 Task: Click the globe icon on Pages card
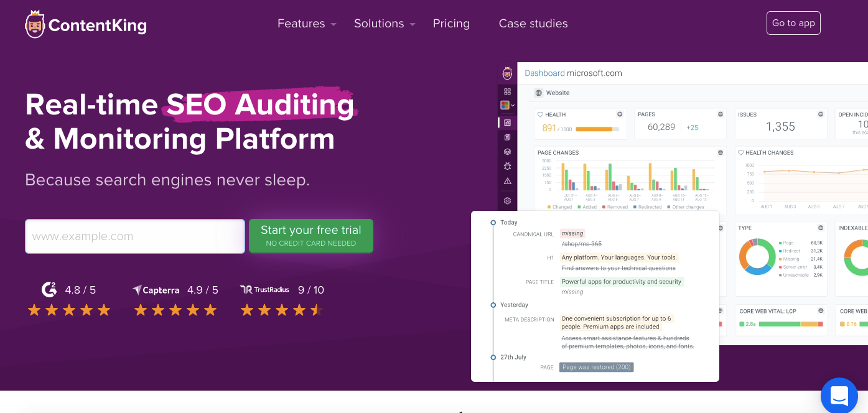(x=721, y=114)
